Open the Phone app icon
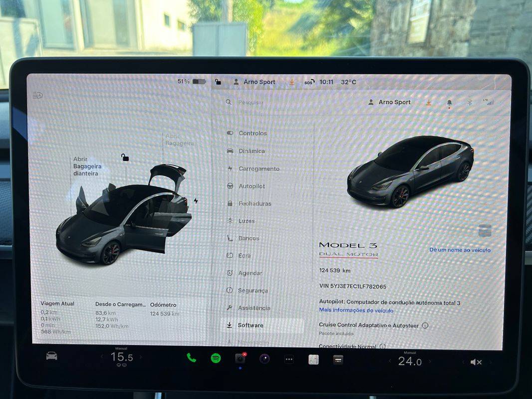 pos(191,358)
